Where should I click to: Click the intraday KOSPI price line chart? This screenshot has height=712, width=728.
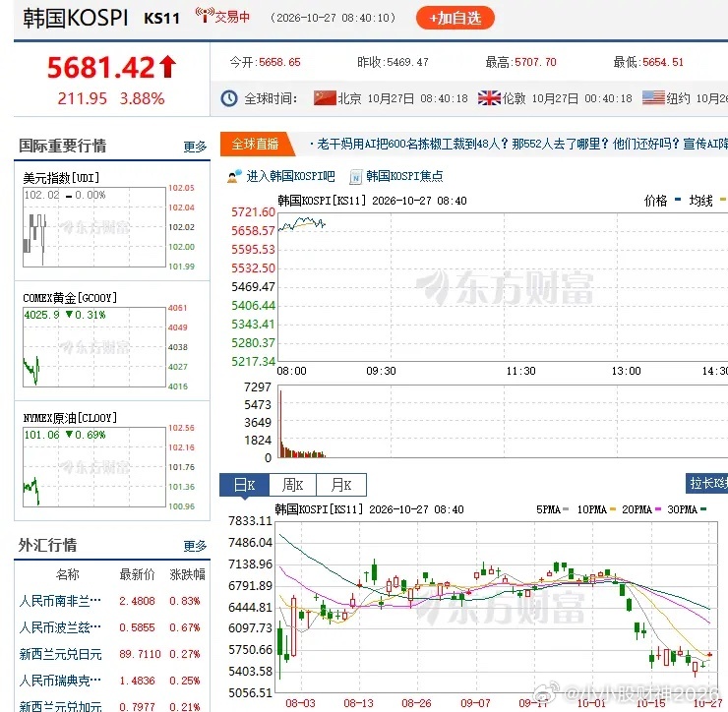[503, 287]
